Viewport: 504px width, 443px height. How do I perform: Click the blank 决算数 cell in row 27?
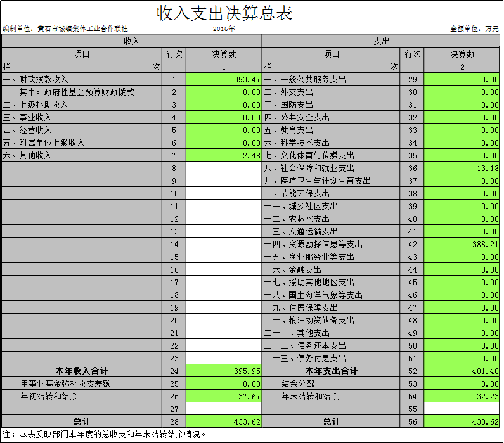224,409
